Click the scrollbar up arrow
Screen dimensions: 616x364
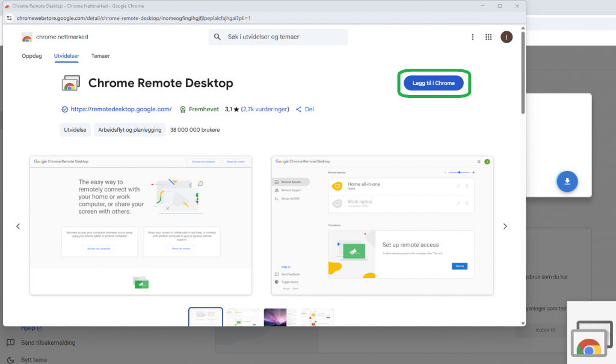523,28
